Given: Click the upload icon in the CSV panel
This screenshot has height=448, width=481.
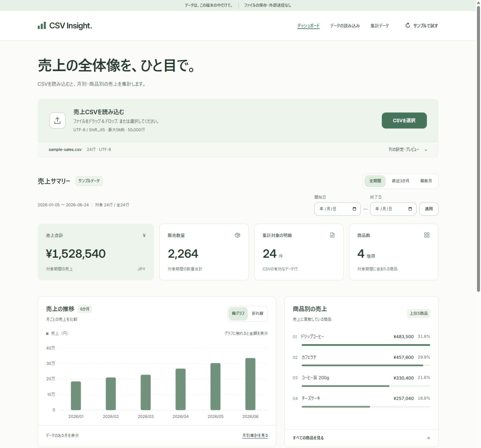Looking at the screenshot, I should [57, 120].
